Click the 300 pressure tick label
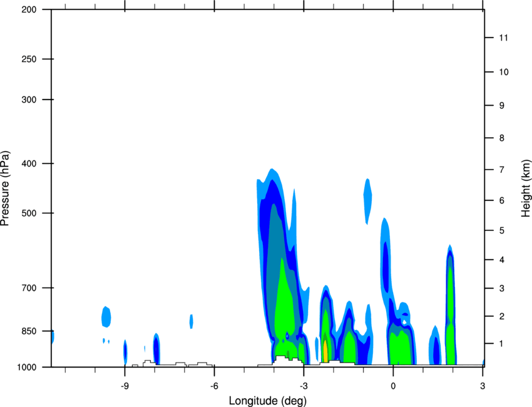The height and width of the screenshot is (407, 532). tap(29, 100)
